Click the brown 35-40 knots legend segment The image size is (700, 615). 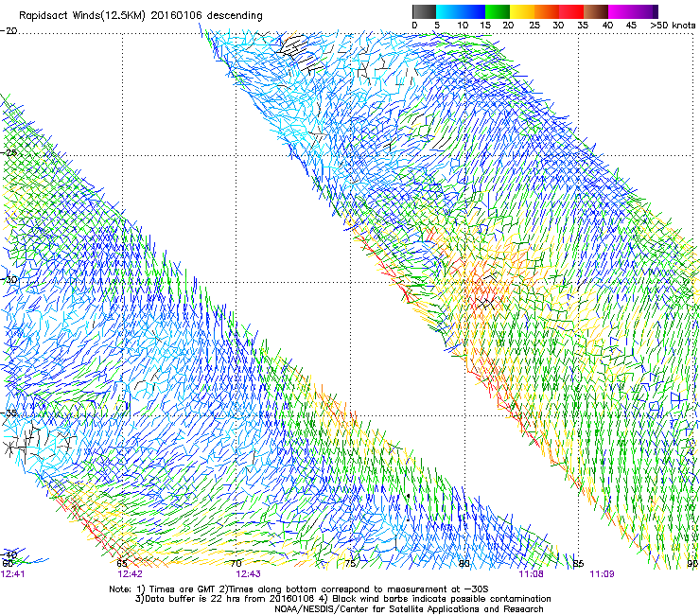(x=596, y=11)
